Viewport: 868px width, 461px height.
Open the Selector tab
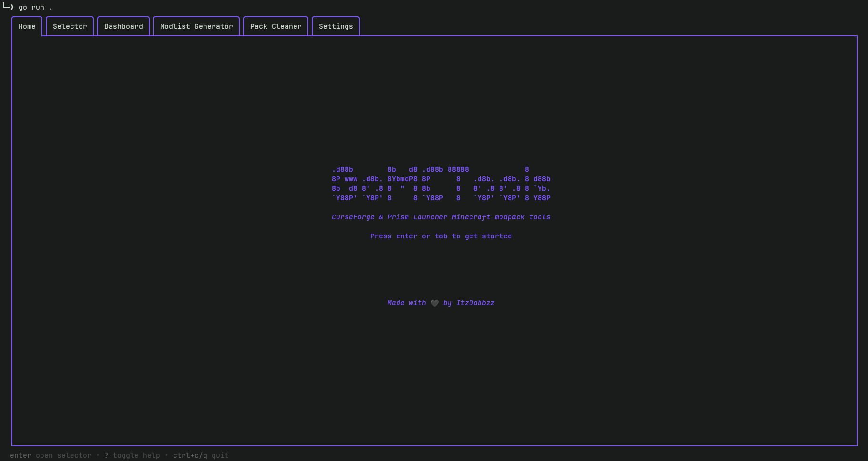(70, 26)
